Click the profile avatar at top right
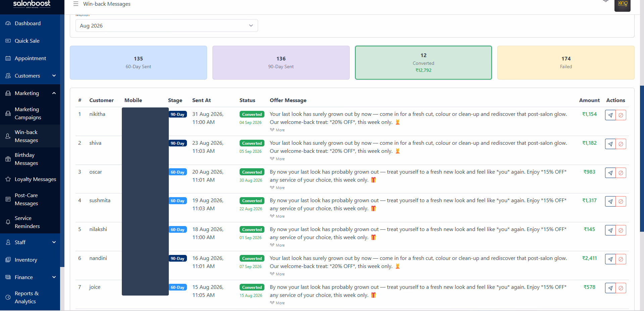 click(x=623, y=5)
